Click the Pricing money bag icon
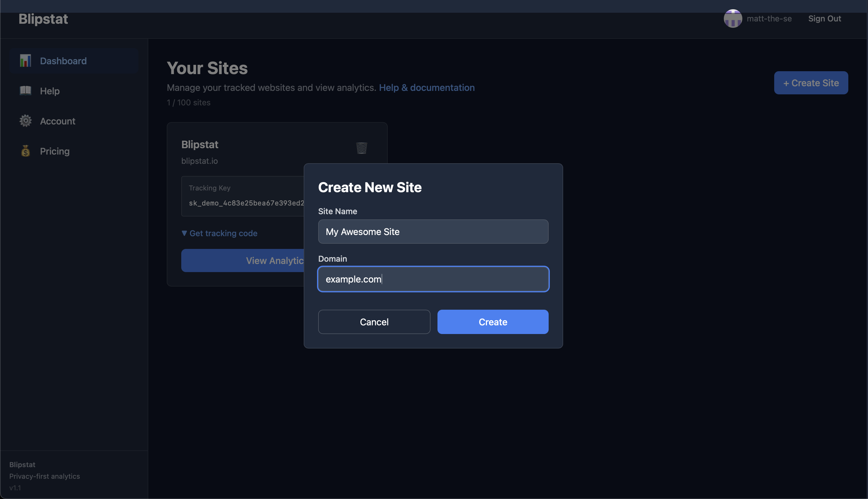 click(25, 151)
